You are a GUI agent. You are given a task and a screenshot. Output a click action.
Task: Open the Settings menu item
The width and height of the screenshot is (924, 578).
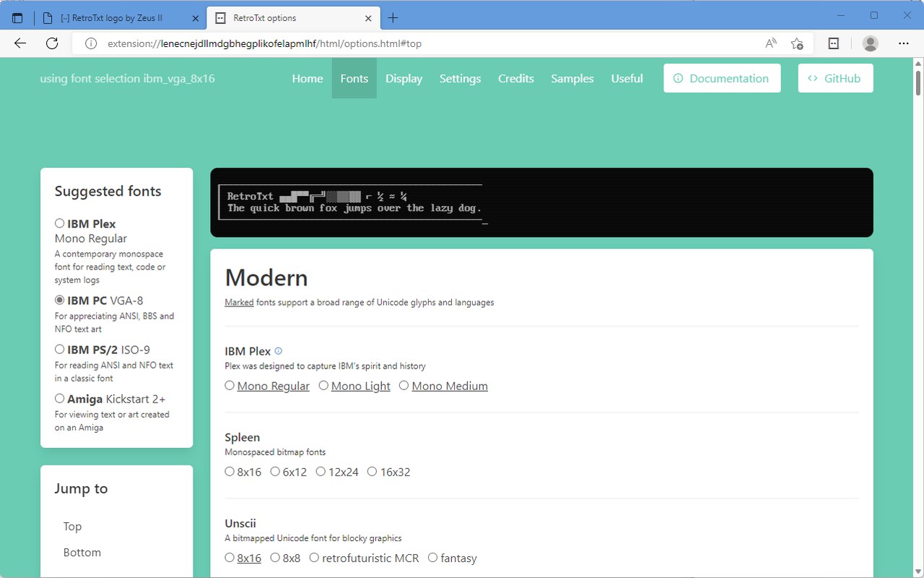460,79
